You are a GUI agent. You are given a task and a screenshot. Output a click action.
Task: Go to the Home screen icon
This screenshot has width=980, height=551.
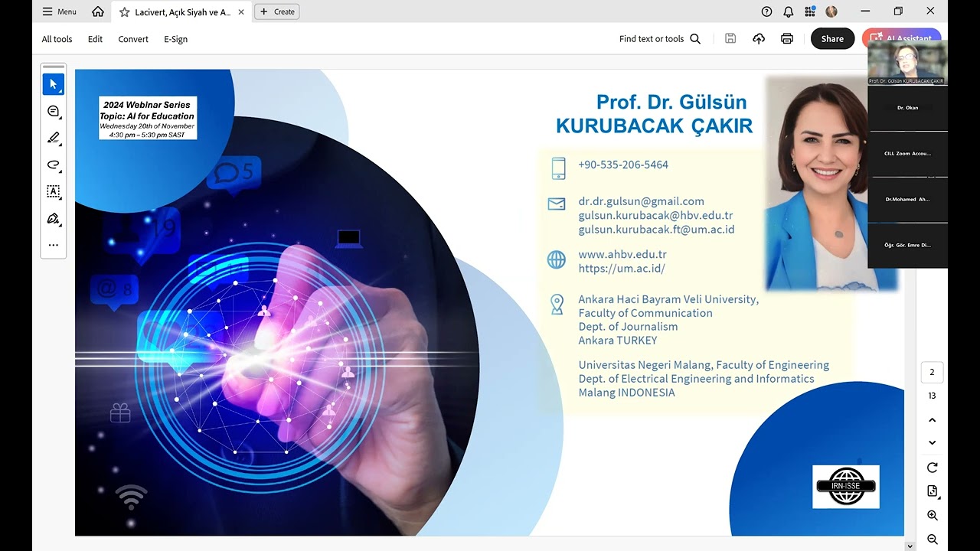pos(98,11)
